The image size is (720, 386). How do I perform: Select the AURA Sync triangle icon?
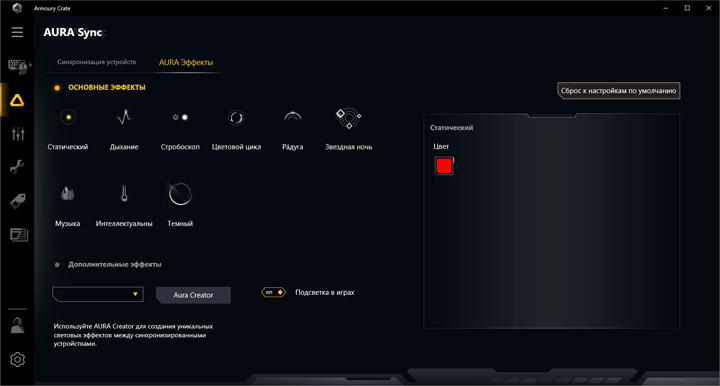tap(17, 100)
